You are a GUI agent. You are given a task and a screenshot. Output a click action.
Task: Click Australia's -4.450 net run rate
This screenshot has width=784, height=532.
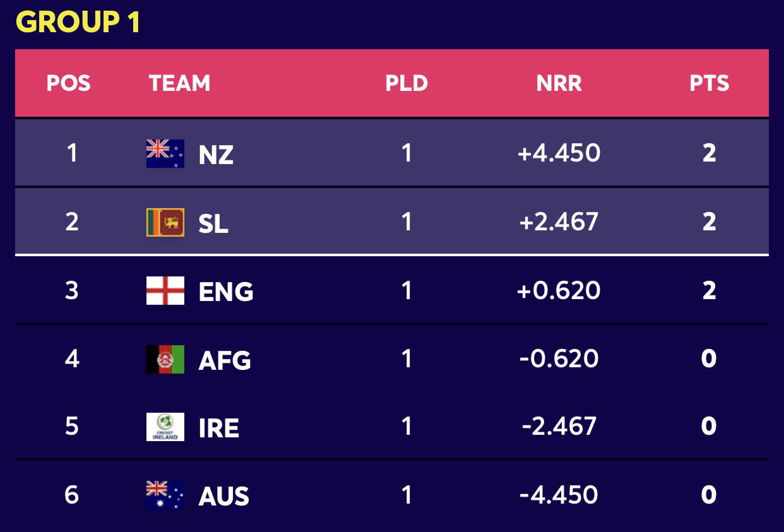click(x=559, y=495)
